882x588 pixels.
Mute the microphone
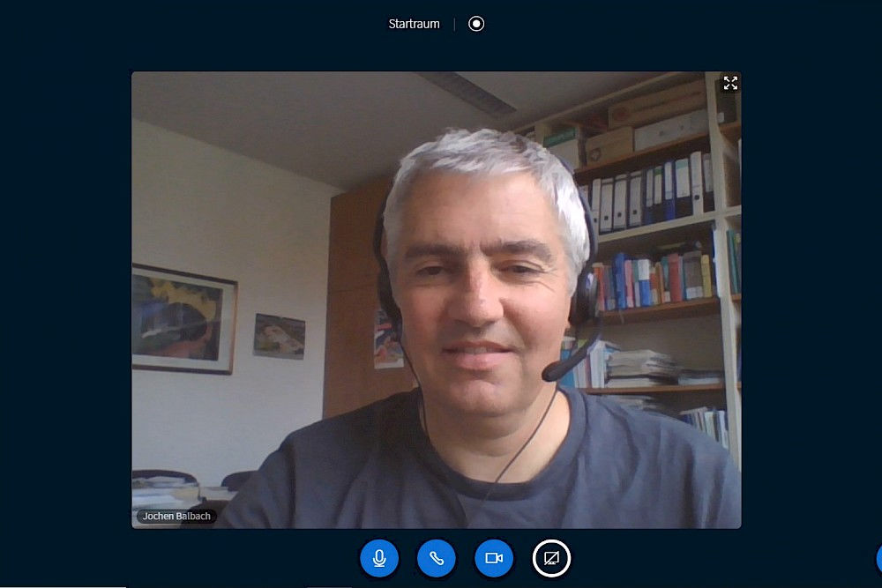click(379, 558)
